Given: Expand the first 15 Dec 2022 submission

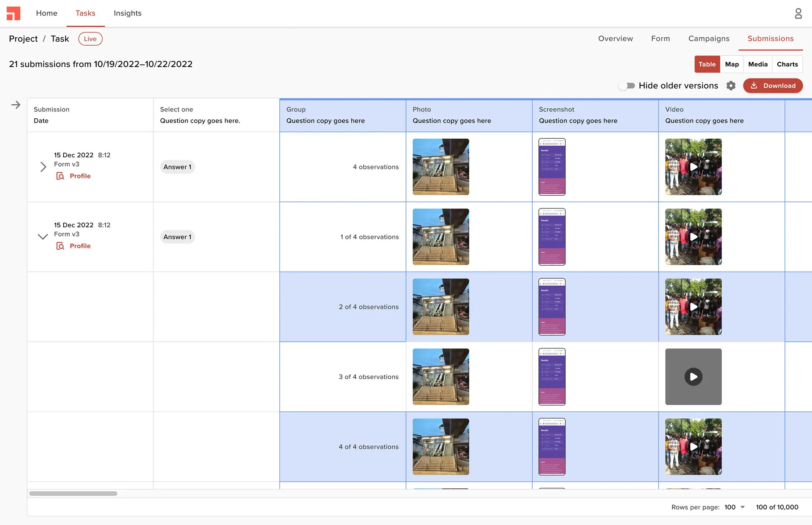Looking at the screenshot, I should (43, 167).
